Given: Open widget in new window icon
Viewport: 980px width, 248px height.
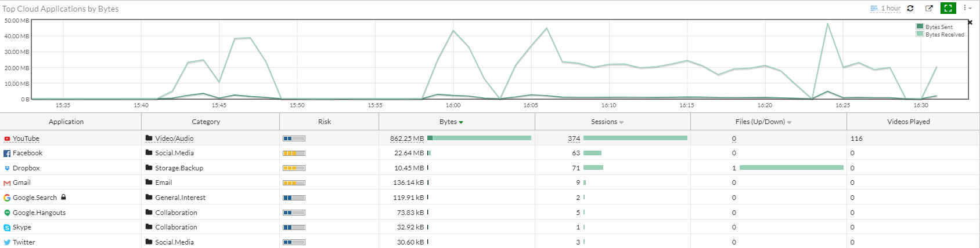Looking at the screenshot, I should pos(929,8).
